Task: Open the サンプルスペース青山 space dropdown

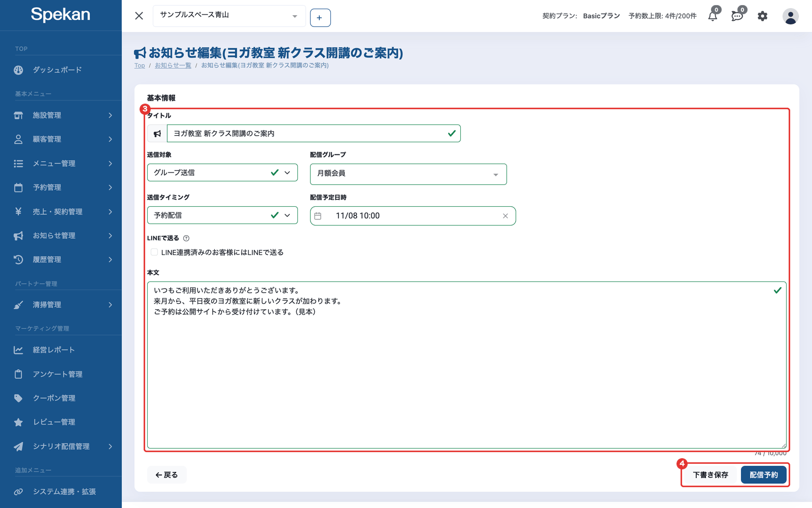Action: 229,16
